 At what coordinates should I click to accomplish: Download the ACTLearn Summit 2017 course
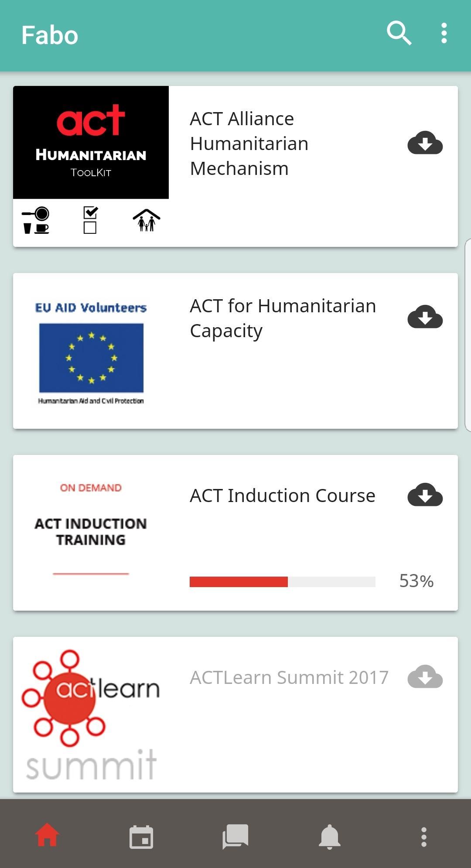click(425, 677)
